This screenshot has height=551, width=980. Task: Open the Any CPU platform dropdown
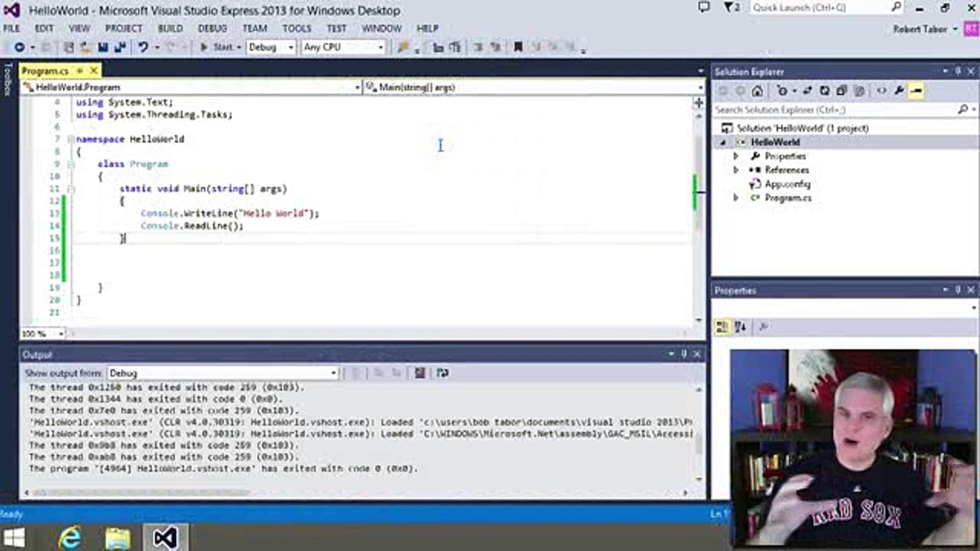coord(343,47)
